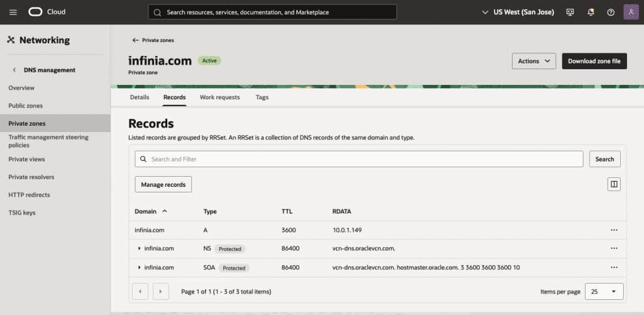644x315 pixels.
Task: Click the Active status badge
Action: (x=209, y=61)
